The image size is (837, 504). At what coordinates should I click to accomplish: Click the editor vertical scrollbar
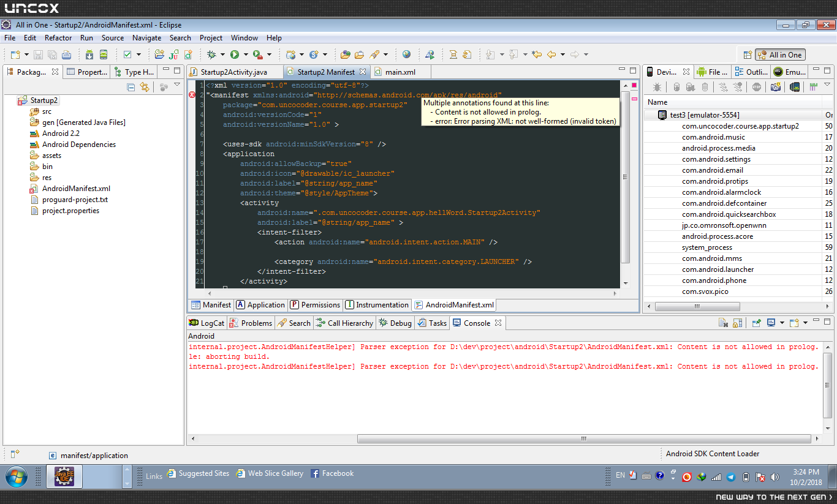pyautogui.click(x=626, y=176)
